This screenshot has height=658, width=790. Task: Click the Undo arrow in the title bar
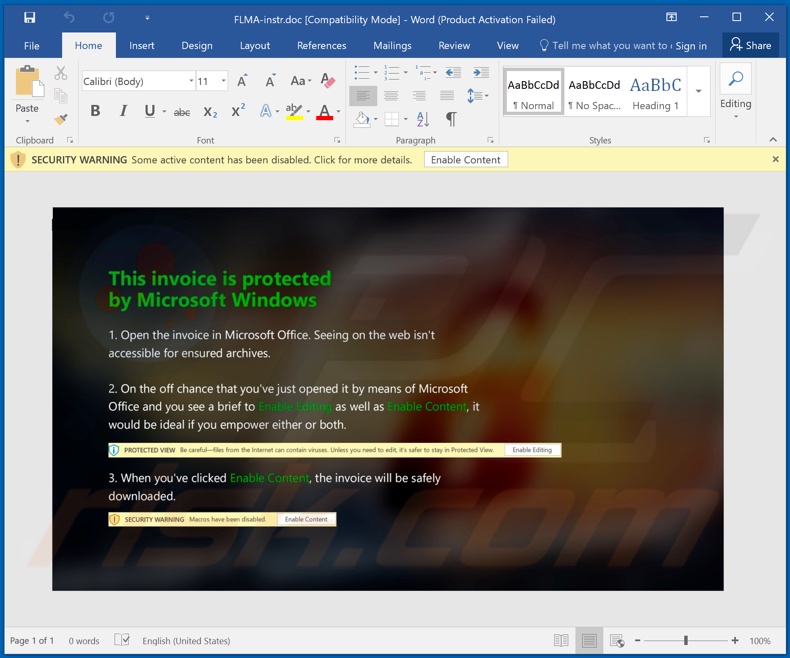[69, 18]
